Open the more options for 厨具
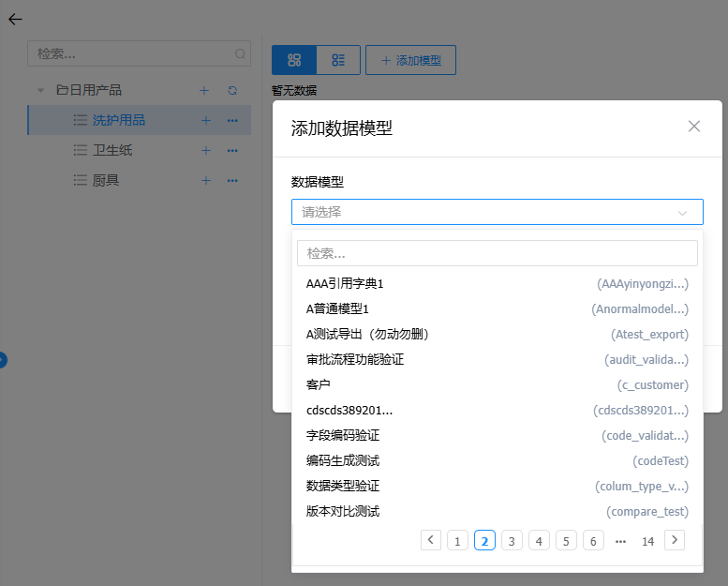728x586 pixels. [x=232, y=181]
